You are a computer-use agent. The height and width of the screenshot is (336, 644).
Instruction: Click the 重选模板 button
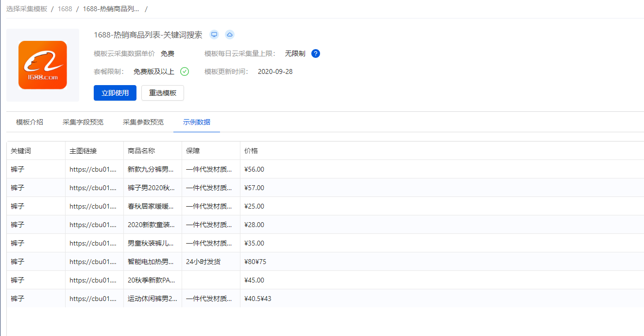click(x=163, y=93)
